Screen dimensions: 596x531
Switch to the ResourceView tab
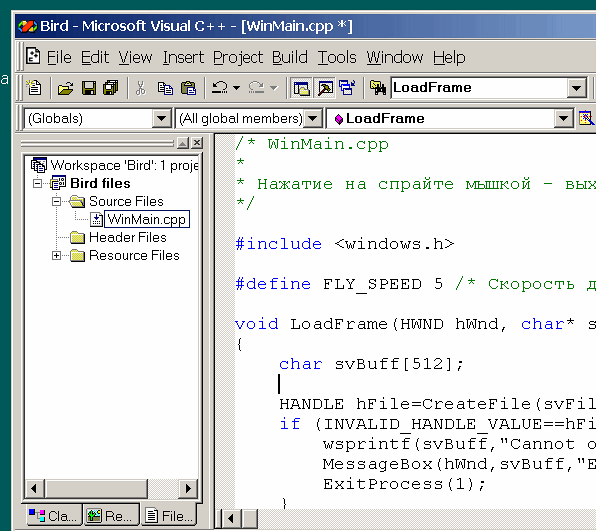pos(111,515)
